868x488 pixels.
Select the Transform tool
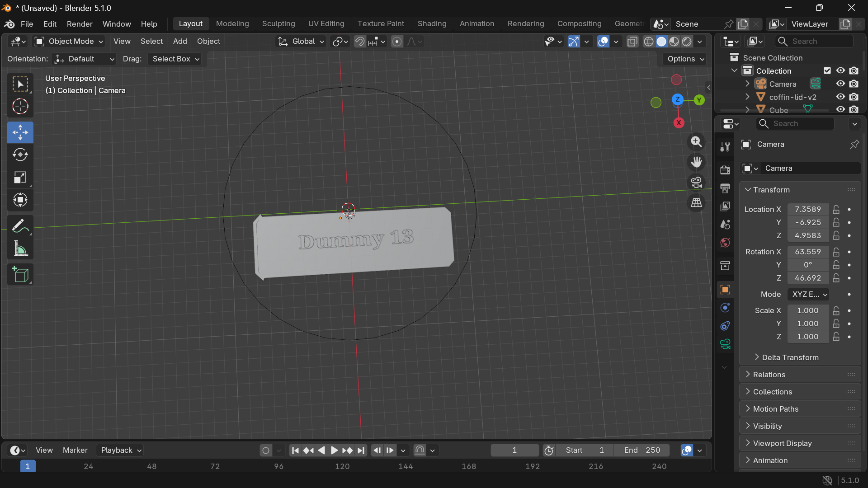pos(20,200)
